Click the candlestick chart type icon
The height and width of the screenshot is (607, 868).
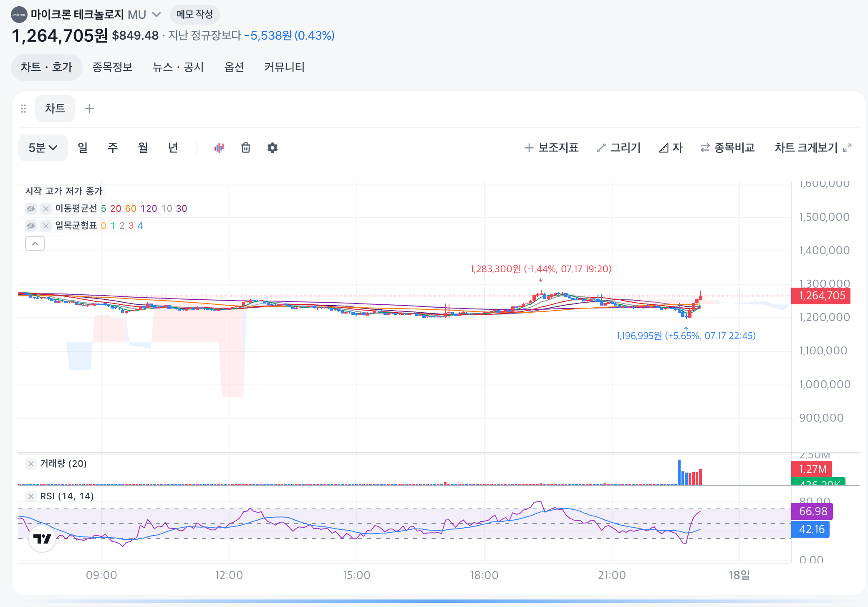(x=219, y=148)
